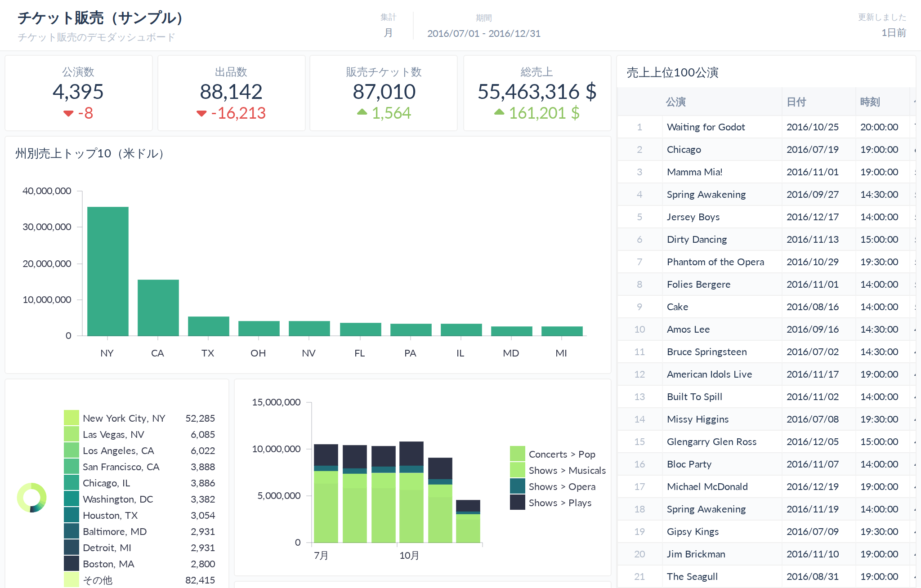Select Amos Lee row

pyautogui.click(x=766, y=329)
